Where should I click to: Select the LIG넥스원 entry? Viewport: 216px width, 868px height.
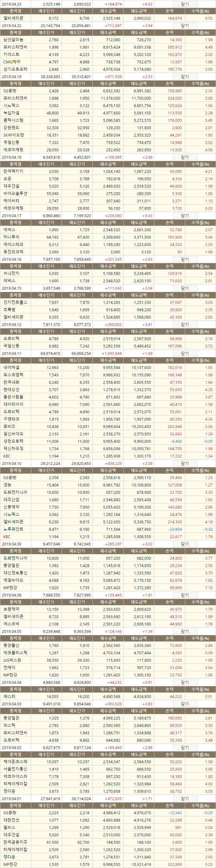point(12,660)
